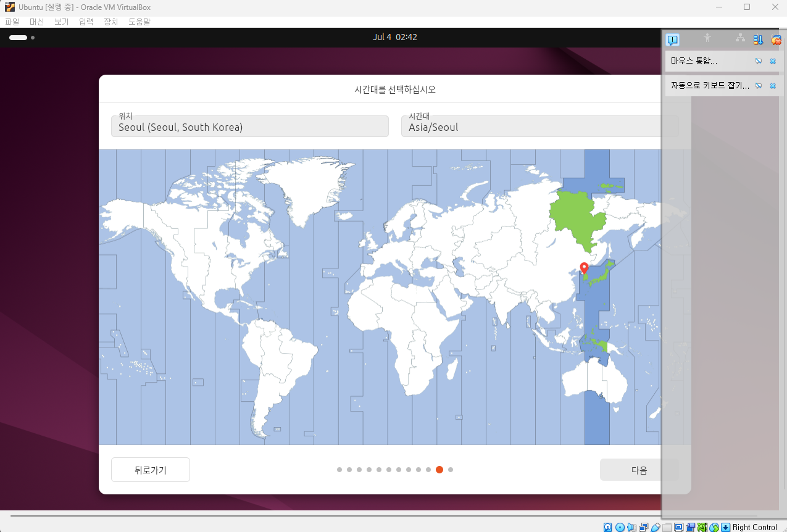The image size is (787, 532).
Task: Click the shared folders status icon
Action: [x=667, y=527]
